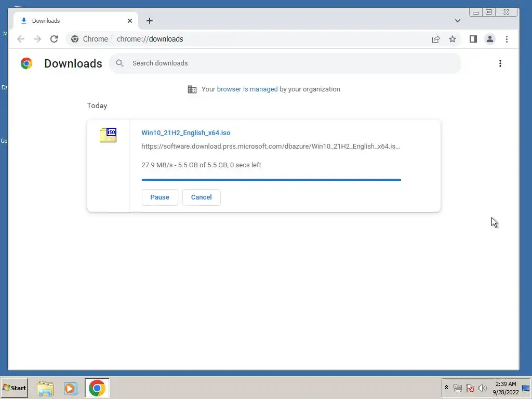Open a new tab with plus button
This screenshot has width=532, height=399.
click(x=150, y=21)
